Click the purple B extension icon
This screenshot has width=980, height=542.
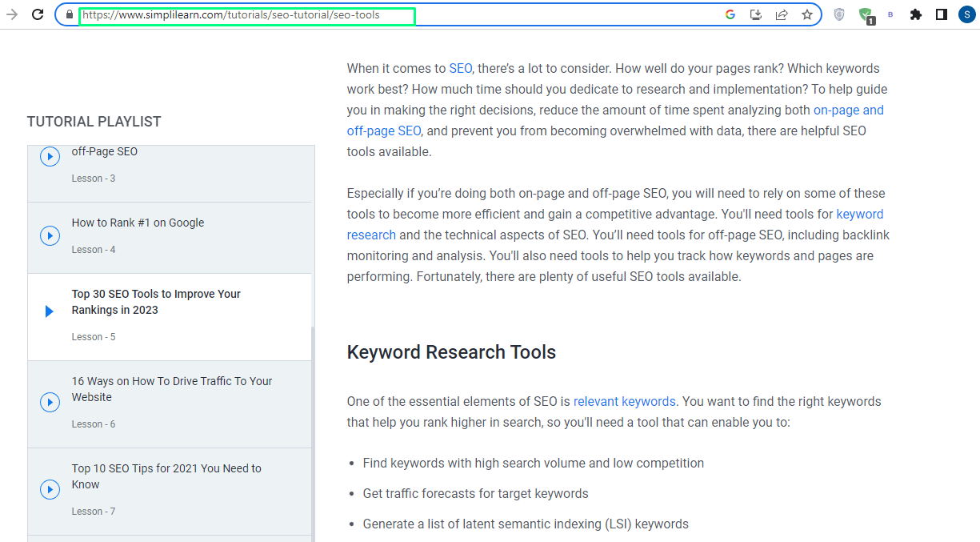tap(890, 14)
